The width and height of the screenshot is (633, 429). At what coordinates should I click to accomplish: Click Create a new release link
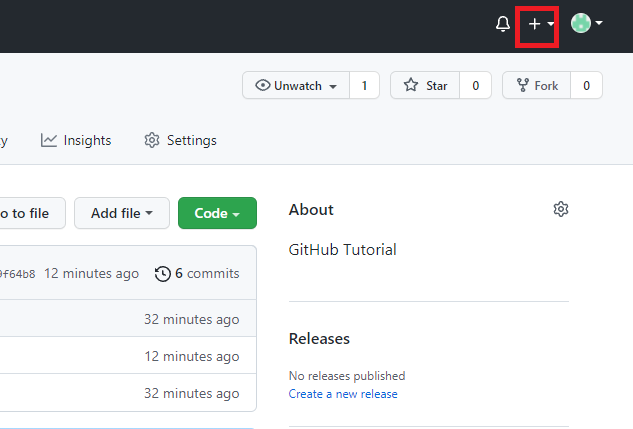343,394
